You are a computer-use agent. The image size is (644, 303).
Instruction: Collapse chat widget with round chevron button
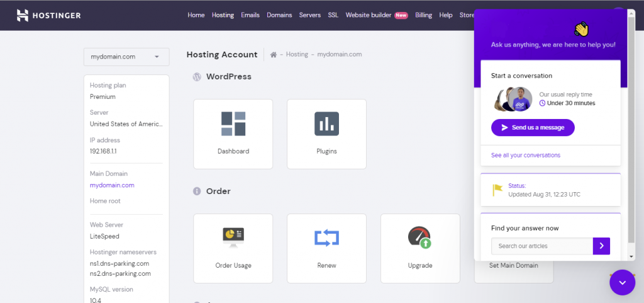tap(622, 282)
